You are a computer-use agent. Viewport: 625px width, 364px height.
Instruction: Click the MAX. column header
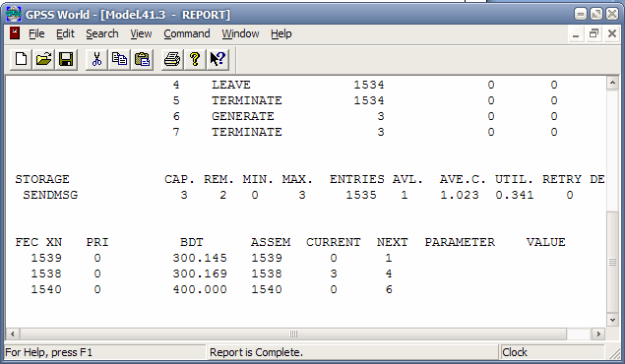297,179
